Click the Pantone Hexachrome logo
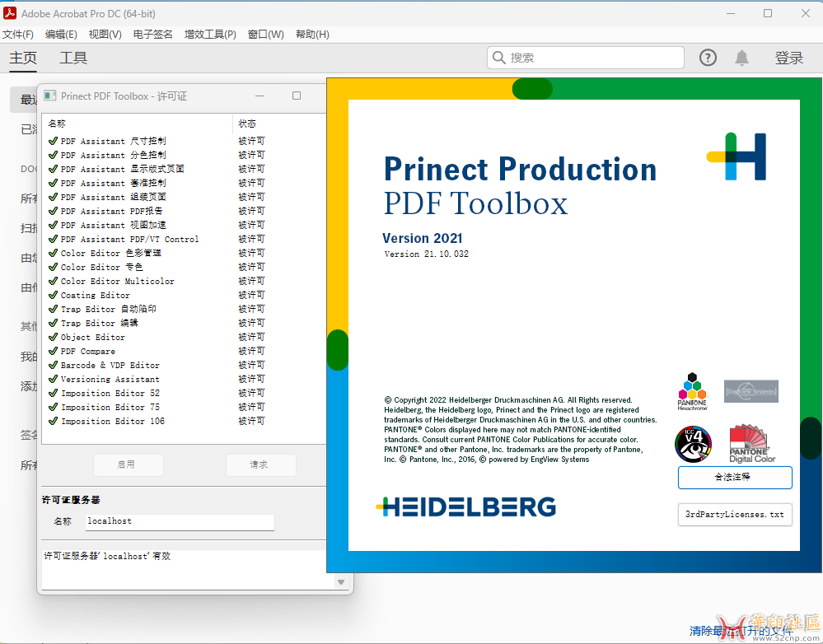The width and height of the screenshot is (823, 644). (692, 391)
